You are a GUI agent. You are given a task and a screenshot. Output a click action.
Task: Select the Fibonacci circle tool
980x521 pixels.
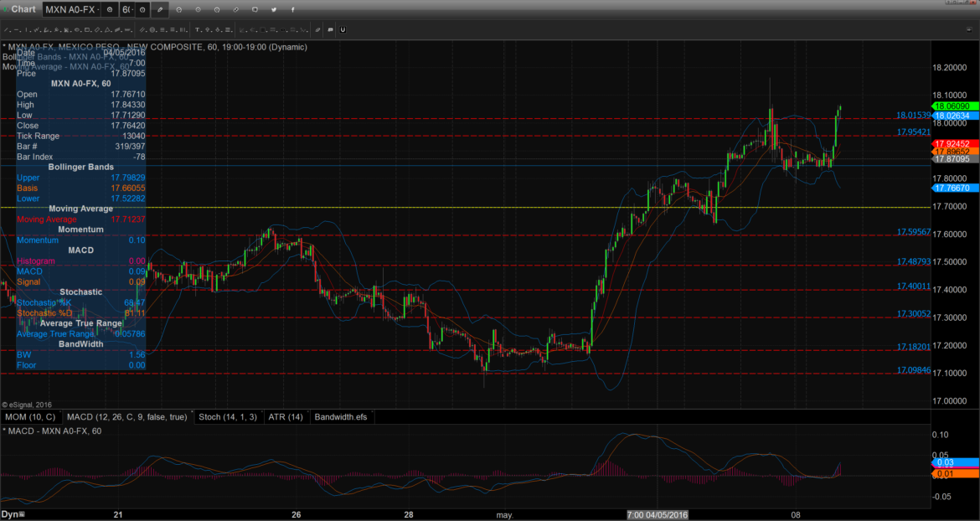point(152,30)
